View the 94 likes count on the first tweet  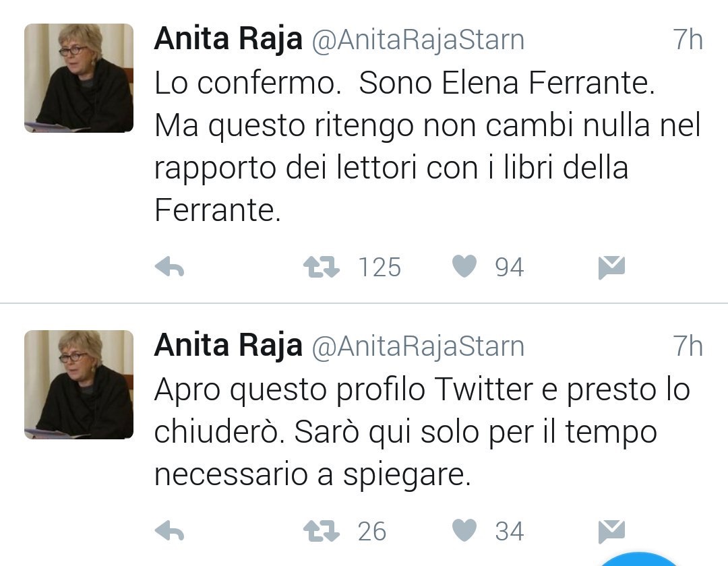point(509,267)
